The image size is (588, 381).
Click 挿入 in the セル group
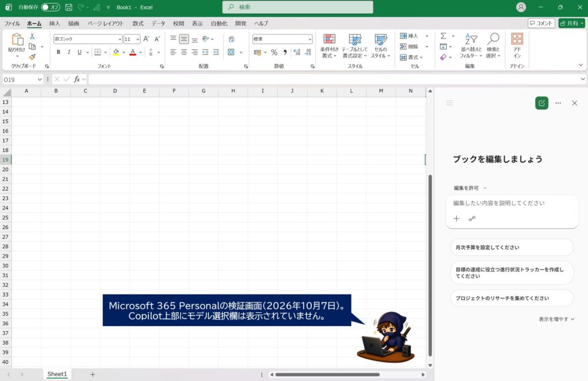tap(409, 36)
